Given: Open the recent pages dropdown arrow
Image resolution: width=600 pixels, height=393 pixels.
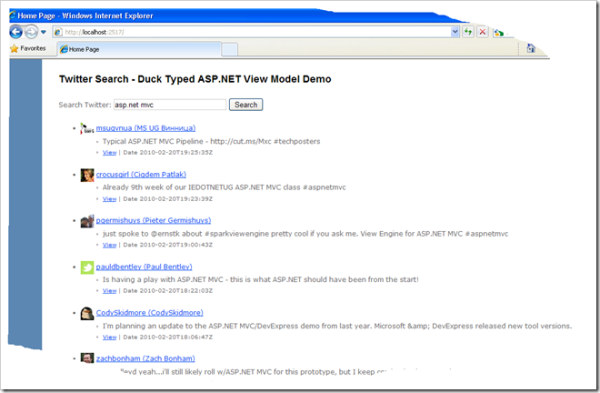Looking at the screenshot, I should [x=43, y=32].
